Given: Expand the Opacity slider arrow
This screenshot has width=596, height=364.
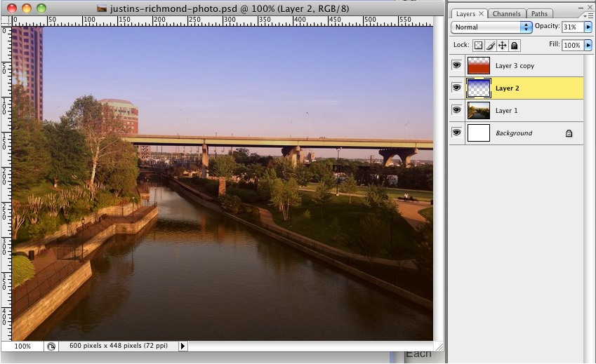Looking at the screenshot, I should tap(588, 27).
